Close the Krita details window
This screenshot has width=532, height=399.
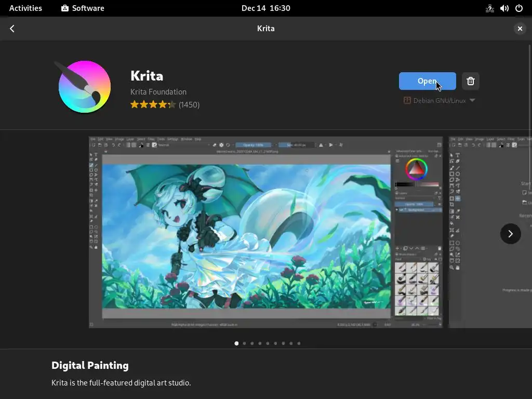(520, 29)
